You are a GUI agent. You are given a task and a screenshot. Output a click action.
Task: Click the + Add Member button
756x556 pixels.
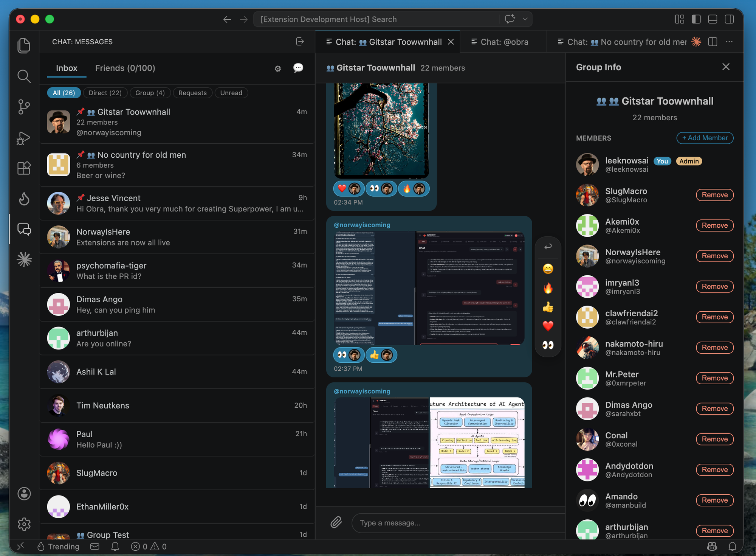pyautogui.click(x=704, y=138)
